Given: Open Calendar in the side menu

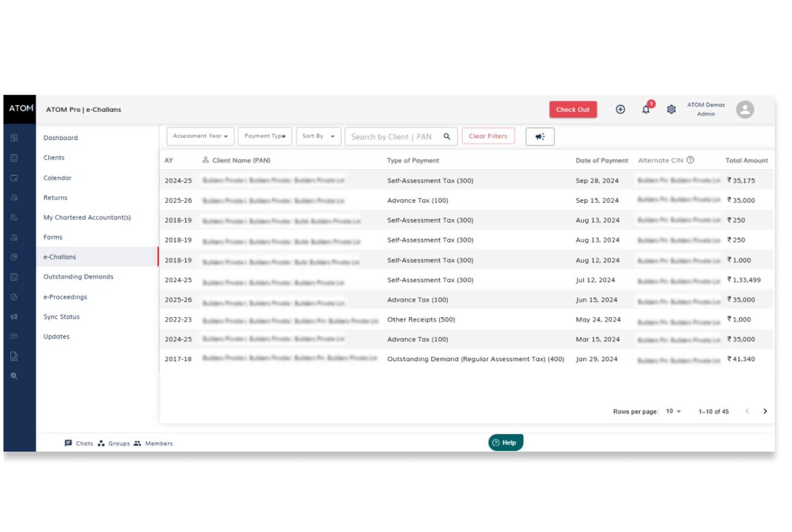Looking at the screenshot, I should pyautogui.click(x=57, y=178).
